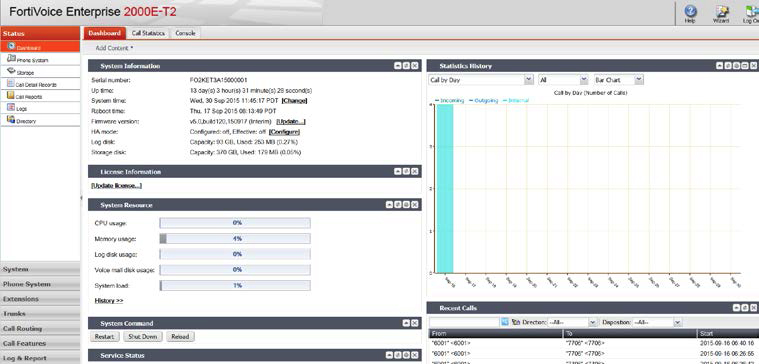The image size is (759, 364).
Task: Click the Reload button
Action: click(180, 336)
